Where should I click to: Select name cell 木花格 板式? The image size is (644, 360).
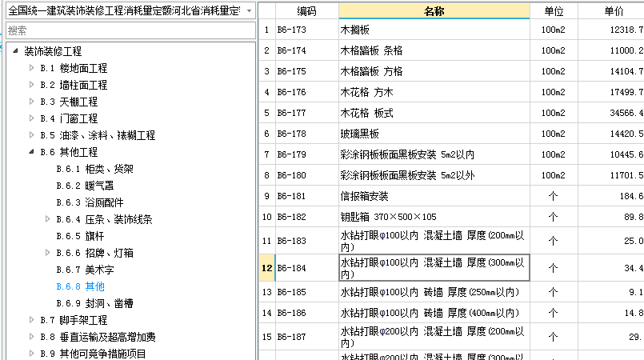pyautogui.click(x=434, y=113)
